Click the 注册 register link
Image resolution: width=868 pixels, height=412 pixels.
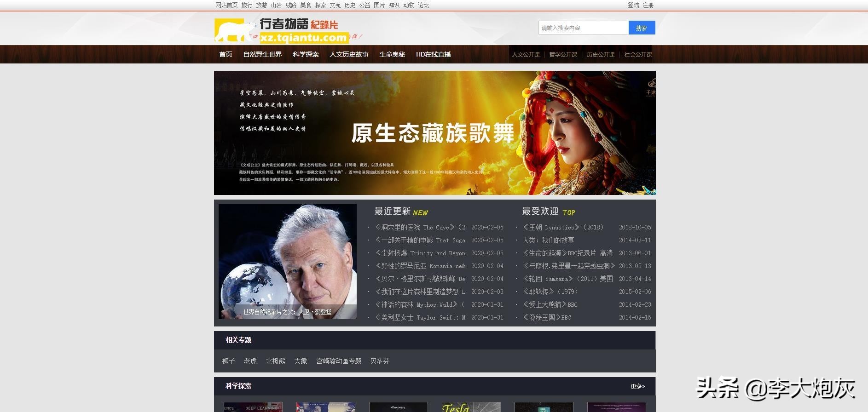pyautogui.click(x=648, y=5)
